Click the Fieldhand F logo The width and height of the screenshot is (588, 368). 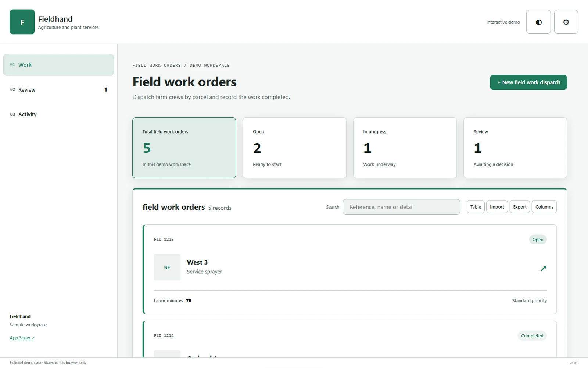coord(22,22)
